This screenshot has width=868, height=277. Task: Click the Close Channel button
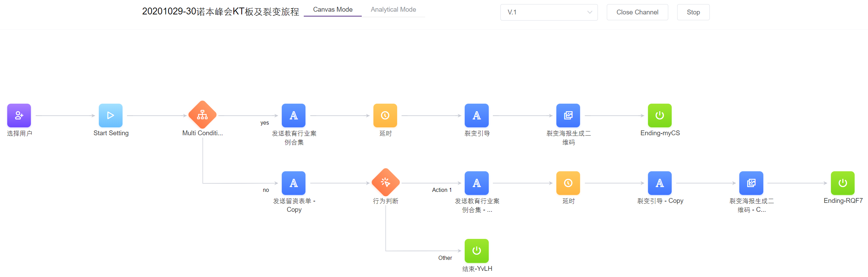pyautogui.click(x=637, y=12)
